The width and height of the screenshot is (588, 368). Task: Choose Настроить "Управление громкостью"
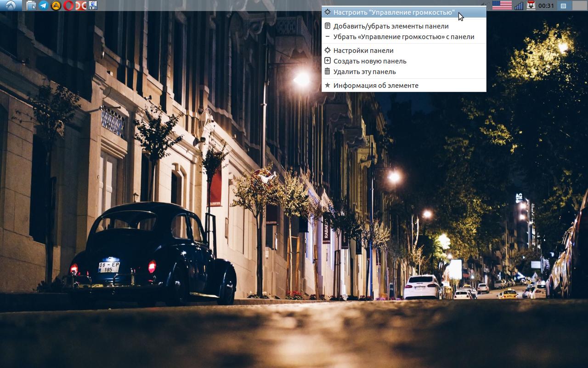pyautogui.click(x=404, y=12)
